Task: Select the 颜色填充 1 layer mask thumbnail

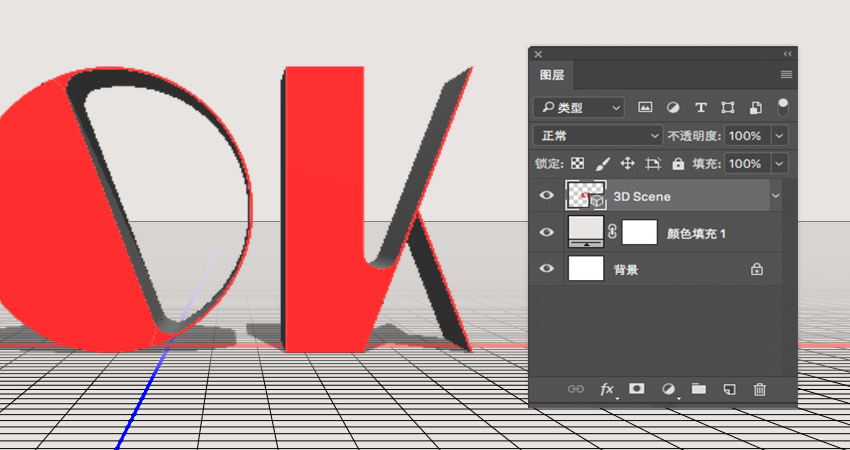Action: point(639,232)
